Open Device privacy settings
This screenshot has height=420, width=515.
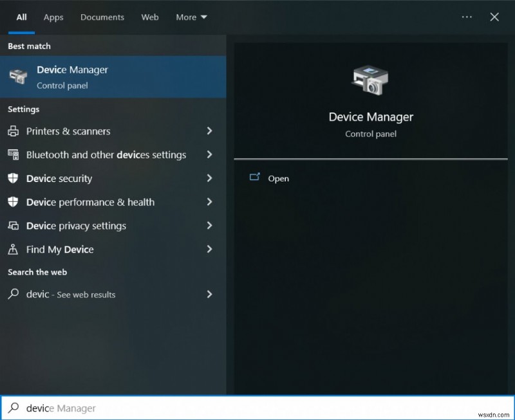pos(113,226)
